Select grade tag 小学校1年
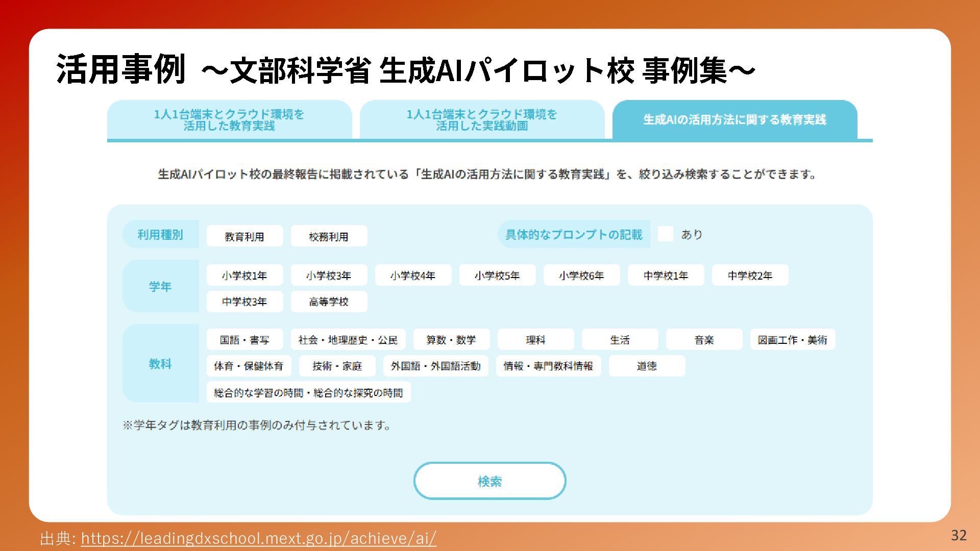980x551 pixels. pyautogui.click(x=244, y=275)
